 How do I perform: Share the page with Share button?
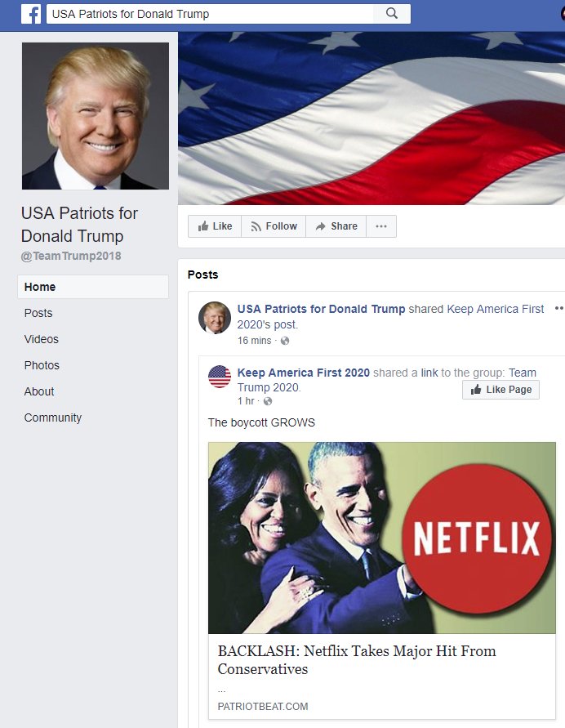click(x=336, y=226)
